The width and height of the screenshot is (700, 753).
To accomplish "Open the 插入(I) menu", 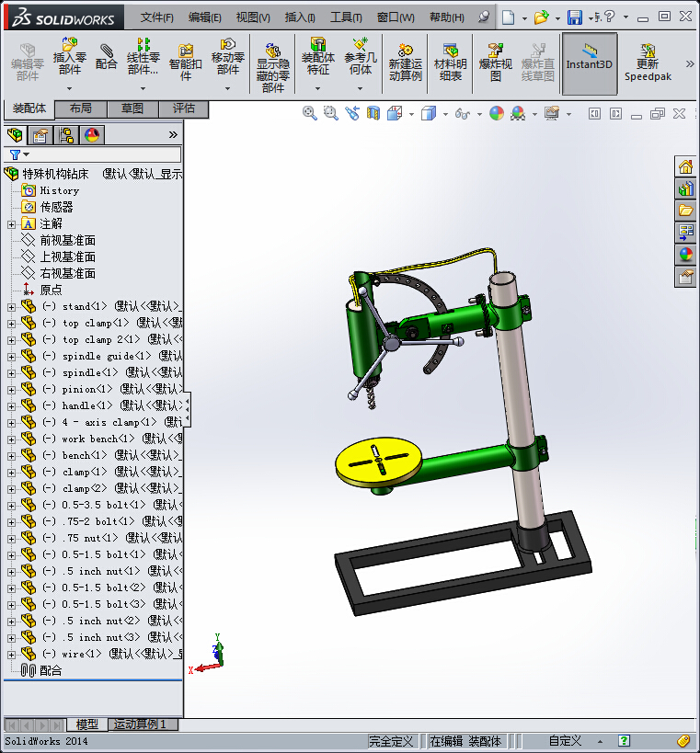I will [x=300, y=17].
